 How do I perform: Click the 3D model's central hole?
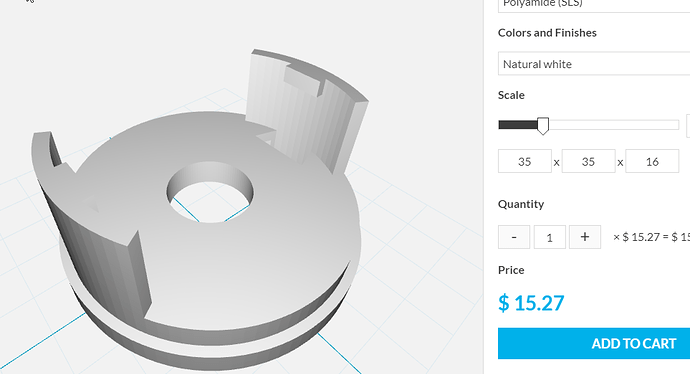pos(210,194)
